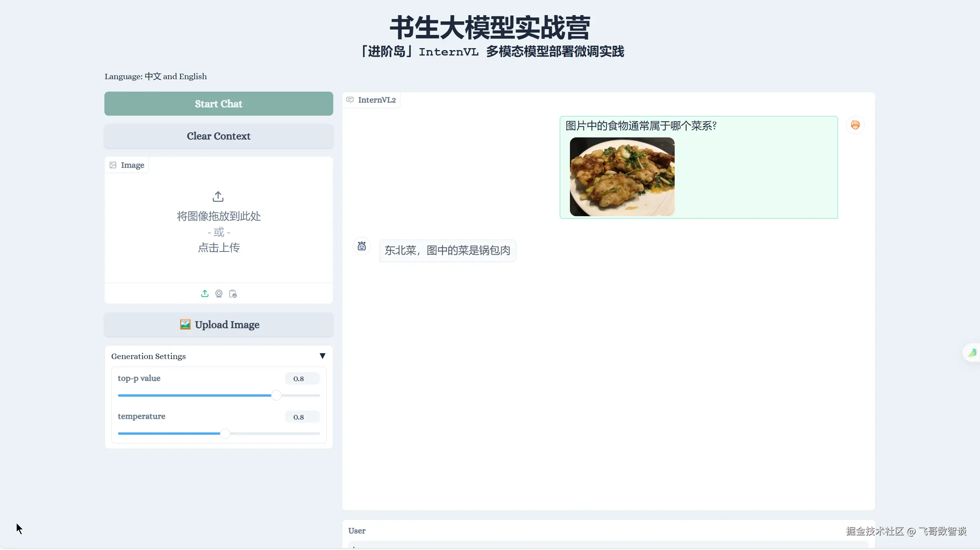Choose paste-from-clipboard image source icon
This screenshot has height=550, width=980.
tap(233, 293)
